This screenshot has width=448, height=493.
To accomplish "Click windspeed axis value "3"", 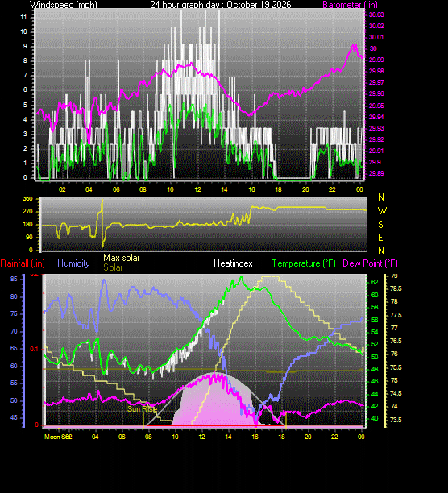I will pos(25,134).
